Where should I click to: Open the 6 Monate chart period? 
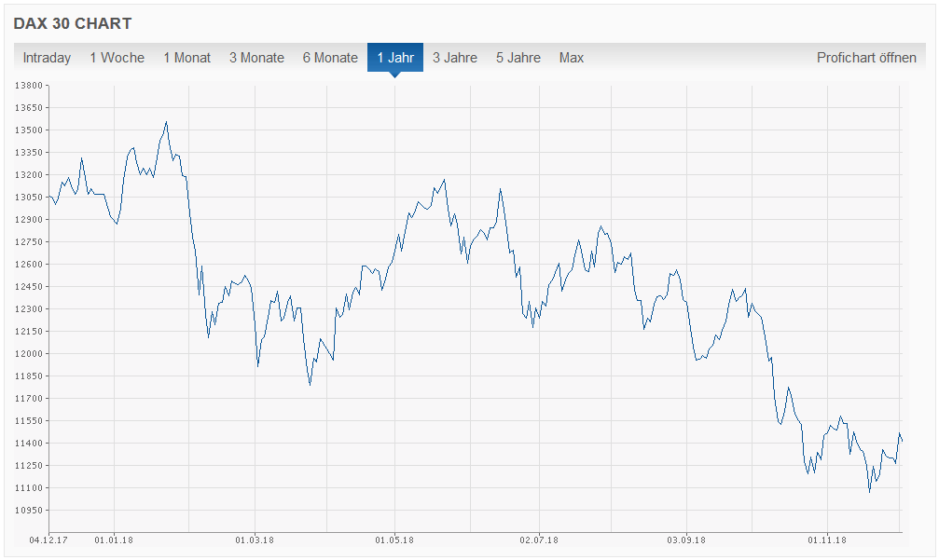330,58
